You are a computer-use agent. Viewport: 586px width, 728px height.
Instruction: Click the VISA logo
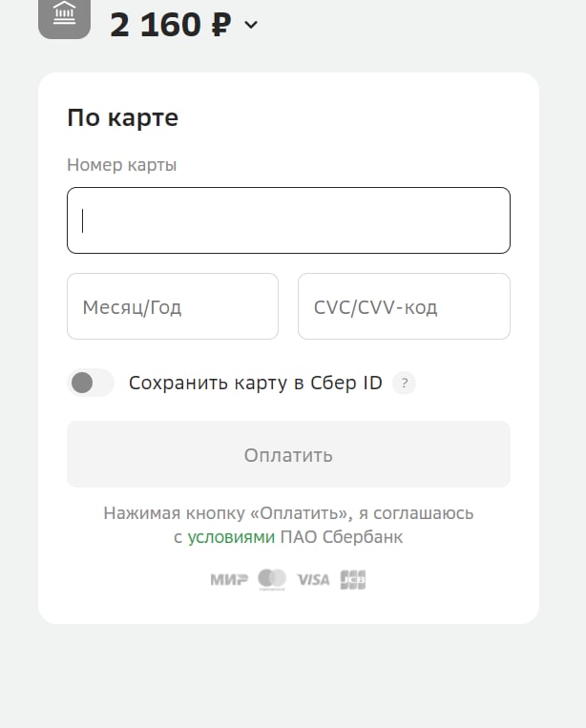click(313, 579)
